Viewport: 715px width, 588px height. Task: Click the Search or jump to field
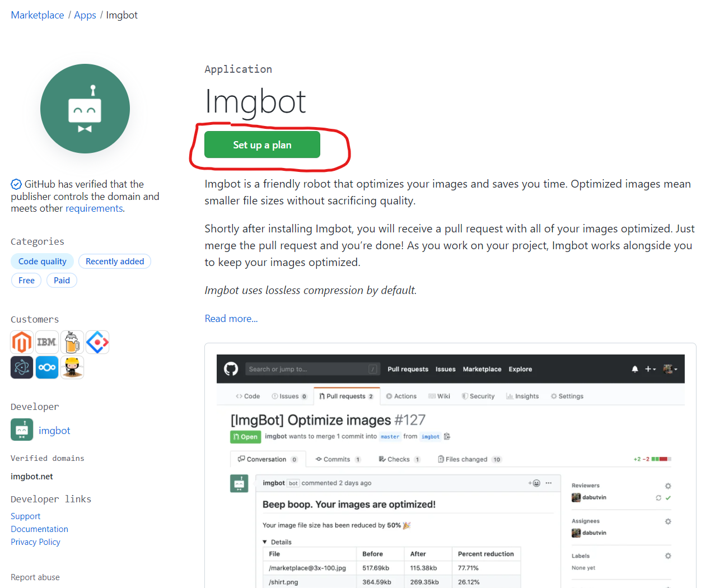click(x=313, y=369)
